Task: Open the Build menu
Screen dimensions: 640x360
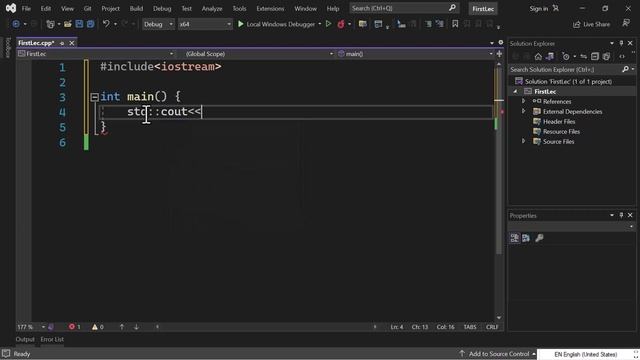Action: point(136,8)
